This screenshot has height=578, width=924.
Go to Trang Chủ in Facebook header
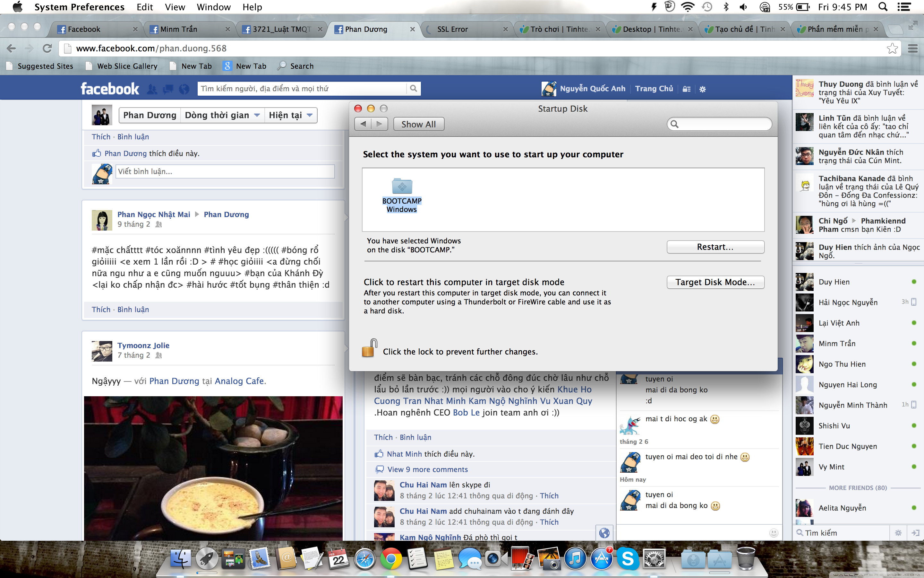click(654, 89)
